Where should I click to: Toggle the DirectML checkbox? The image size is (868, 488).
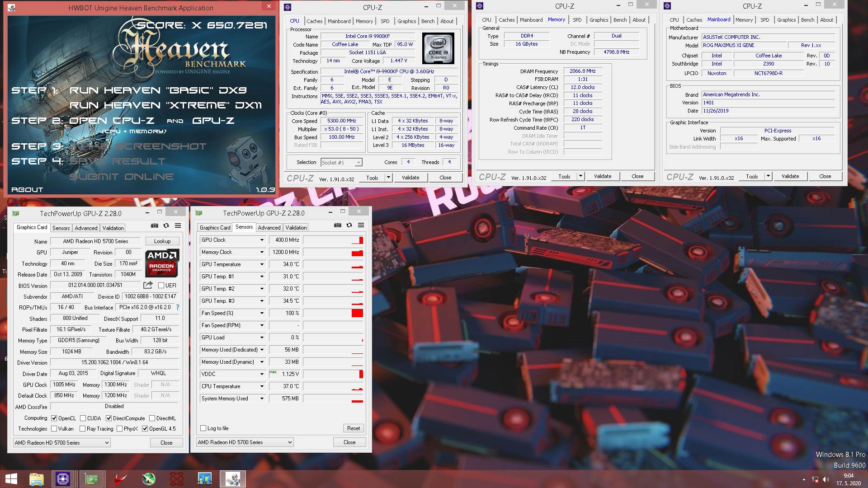[x=152, y=418]
